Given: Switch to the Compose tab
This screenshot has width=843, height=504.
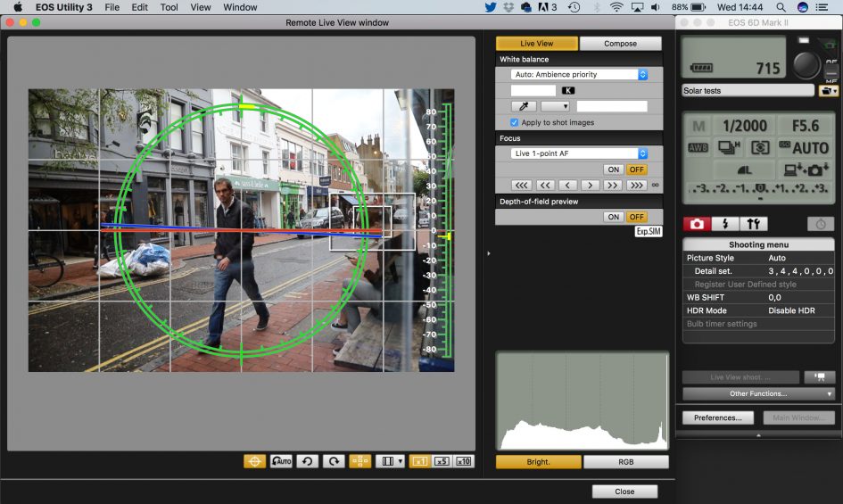Looking at the screenshot, I should pos(620,43).
